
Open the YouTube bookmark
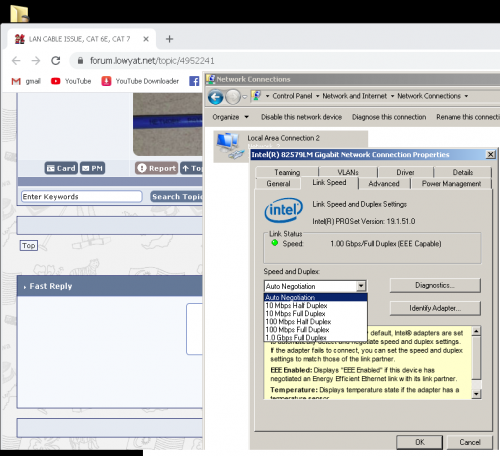click(71, 81)
